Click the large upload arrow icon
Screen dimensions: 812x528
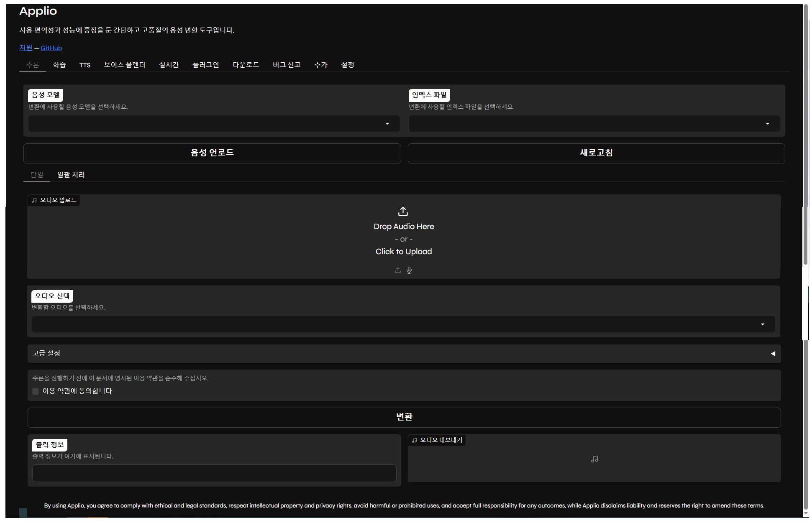[403, 212]
